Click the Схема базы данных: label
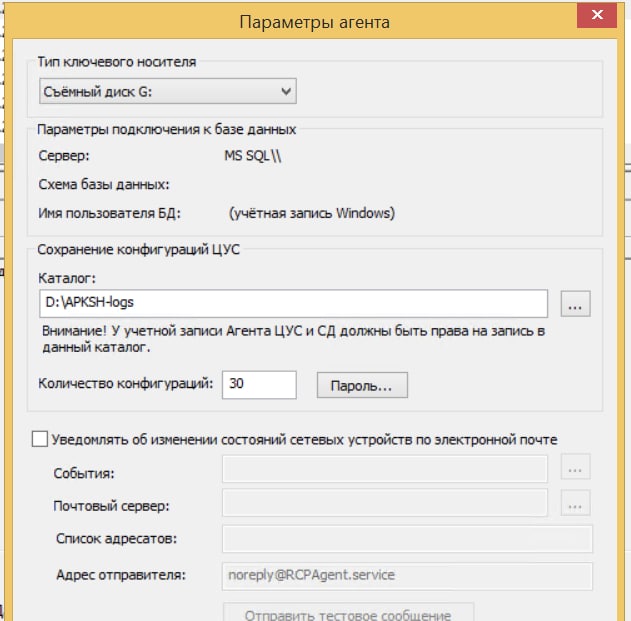Screen dimensions: 631x621 pyautogui.click(x=104, y=184)
